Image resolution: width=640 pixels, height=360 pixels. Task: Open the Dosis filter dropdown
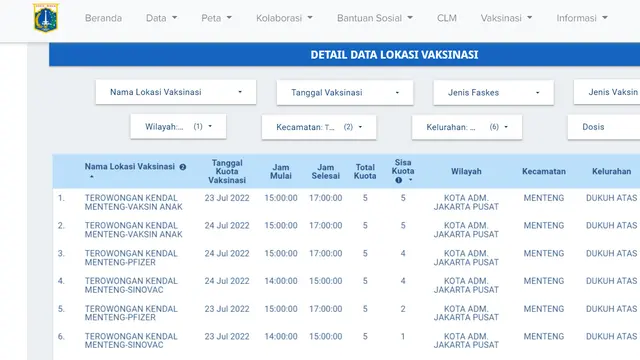coord(604,127)
